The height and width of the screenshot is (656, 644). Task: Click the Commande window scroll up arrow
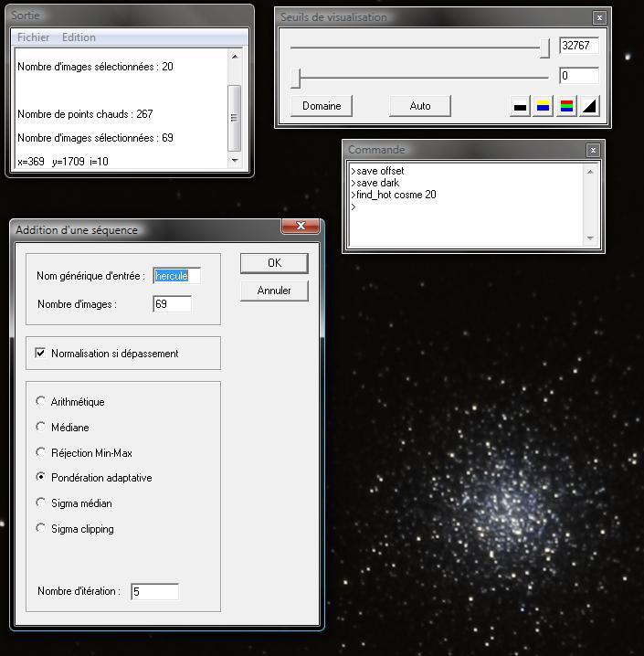point(590,172)
